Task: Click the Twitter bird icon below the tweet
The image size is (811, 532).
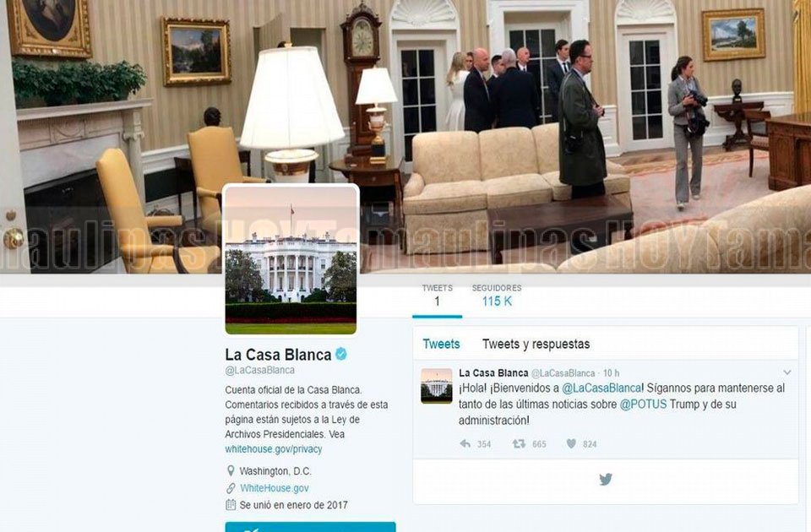Action: click(606, 480)
